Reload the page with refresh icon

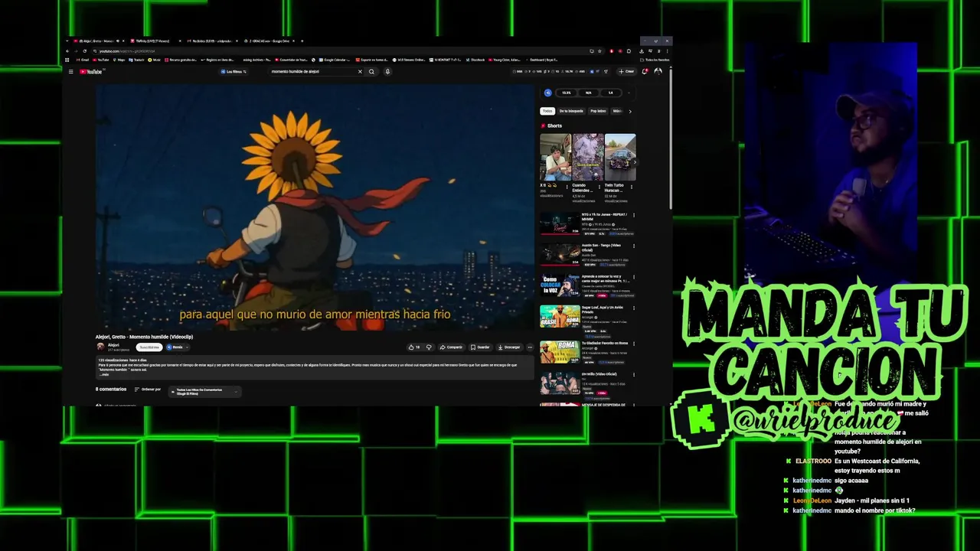(85, 51)
